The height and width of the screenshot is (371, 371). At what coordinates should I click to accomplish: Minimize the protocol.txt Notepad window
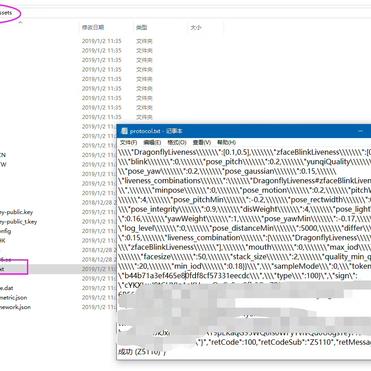(360, 131)
